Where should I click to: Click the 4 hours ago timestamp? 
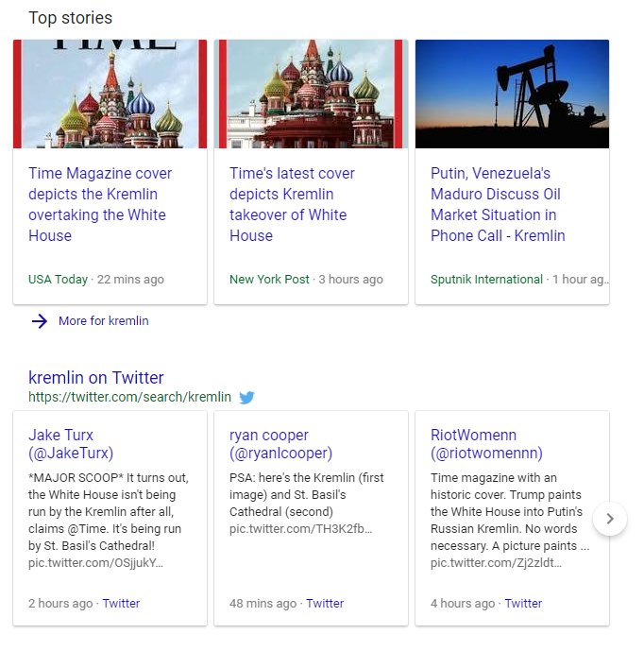463,603
